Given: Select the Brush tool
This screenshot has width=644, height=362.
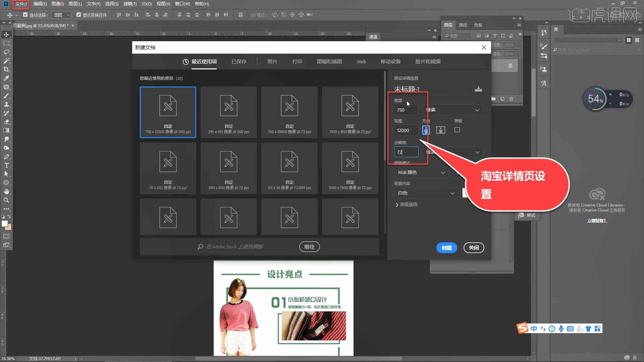Looking at the screenshot, I should [x=6, y=96].
